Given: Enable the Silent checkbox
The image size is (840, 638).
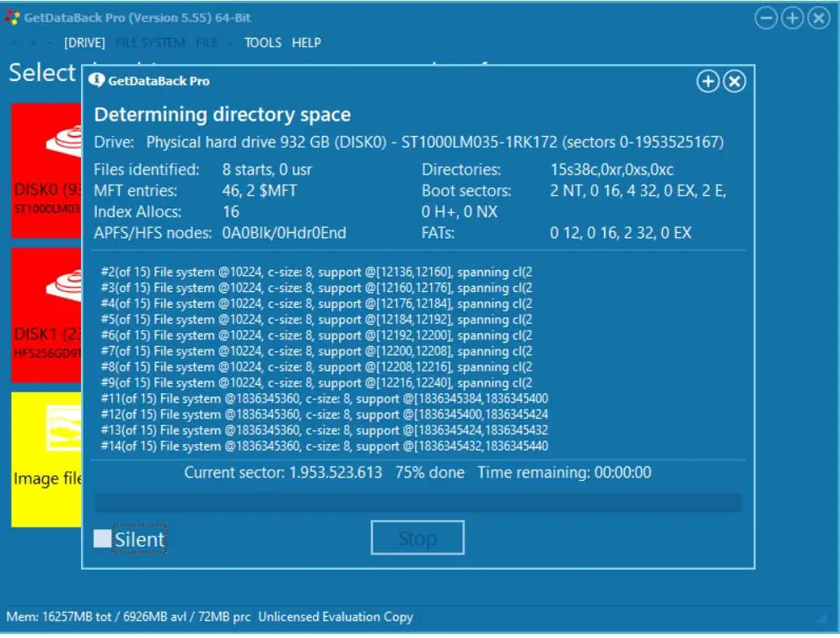Looking at the screenshot, I should click(102, 538).
